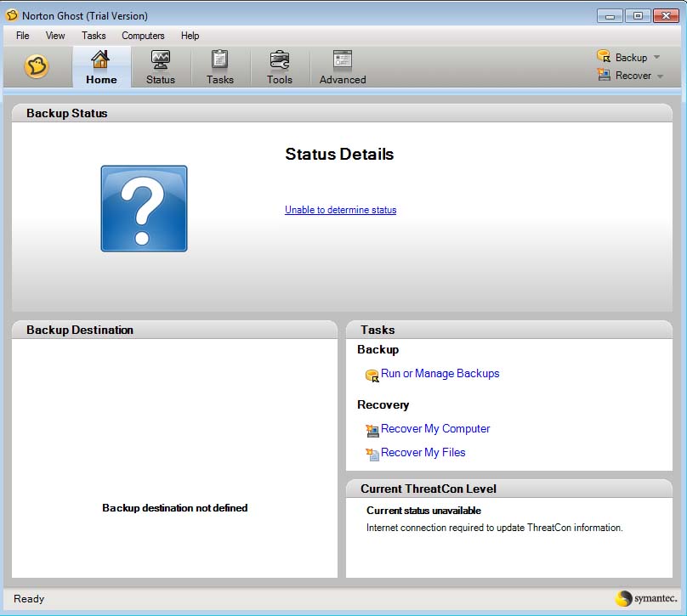Viewport: 687px width, 616px height.
Task: Click the Norton Ghost logo in toolbar
Action: tap(37, 66)
